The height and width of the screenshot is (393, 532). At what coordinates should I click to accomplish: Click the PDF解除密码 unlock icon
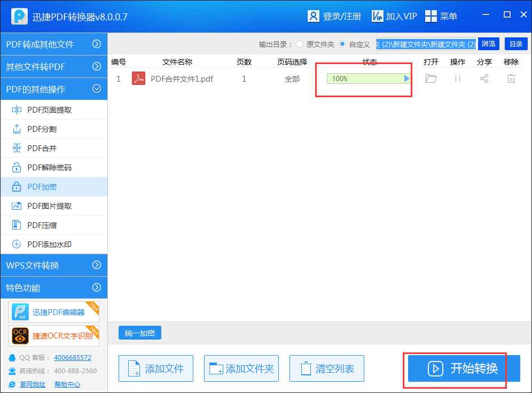pyautogui.click(x=17, y=167)
